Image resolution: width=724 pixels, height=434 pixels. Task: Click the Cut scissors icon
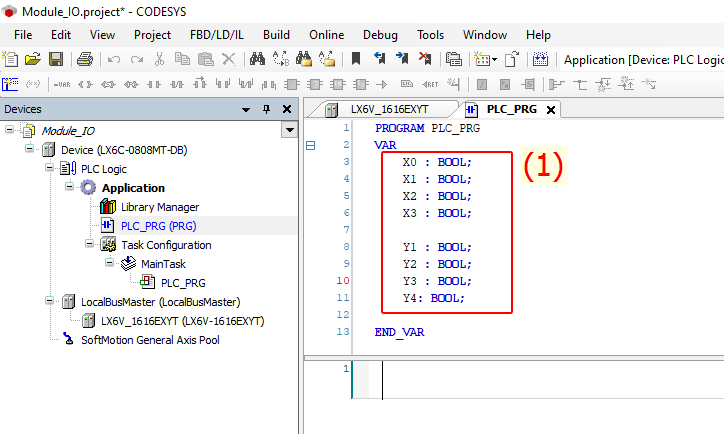(161, 60)
